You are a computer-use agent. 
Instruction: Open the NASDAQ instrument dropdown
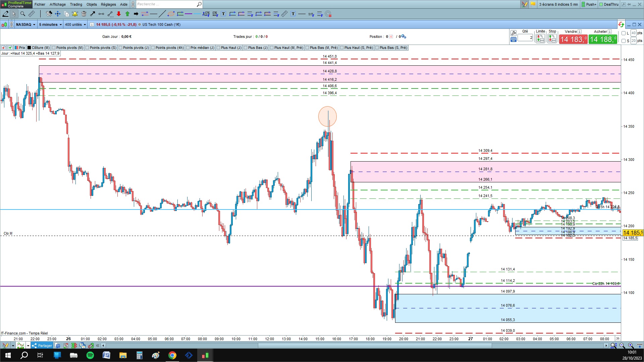point(25,24)
